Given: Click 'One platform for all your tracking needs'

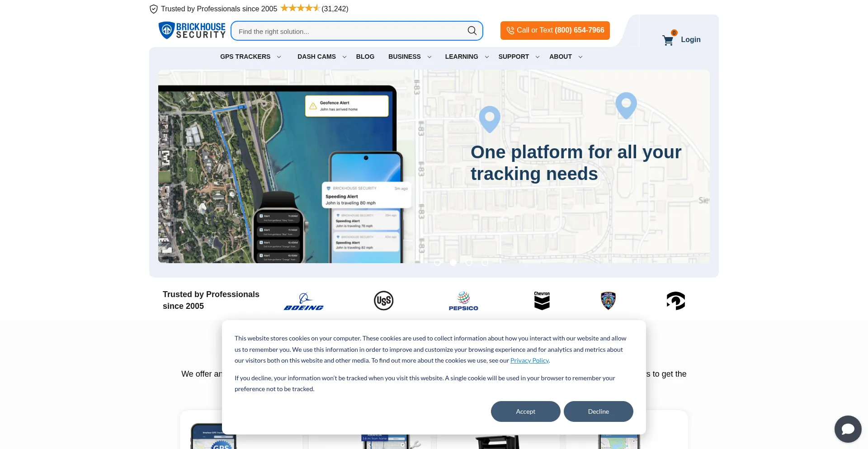Looking at the screenshot, I should tap(576, 163).
